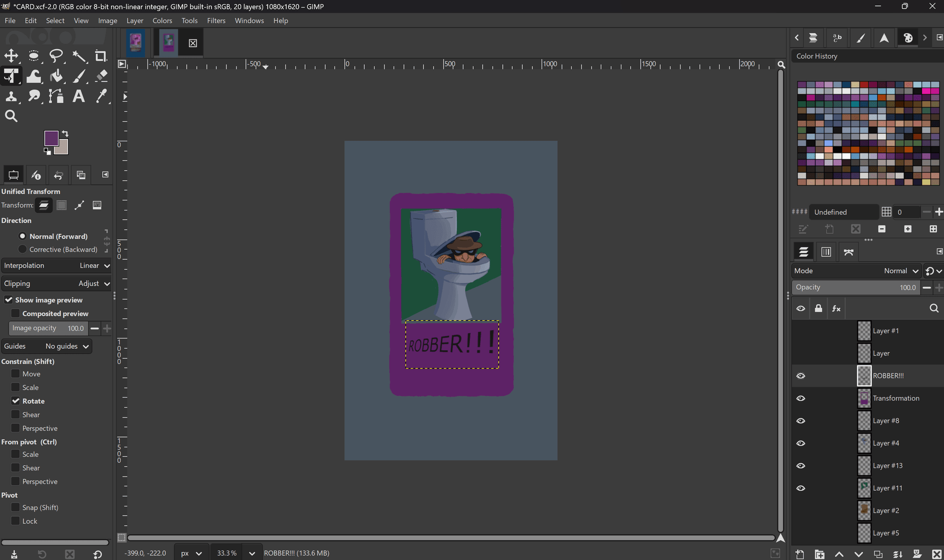Select Corrective (Backward) direction
Viewport: 944px width, 560px height.
click(23, 250)
